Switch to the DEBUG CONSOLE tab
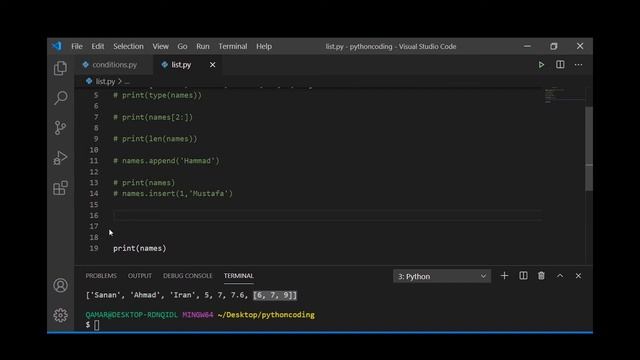640x360 pixels. (187, 276)
